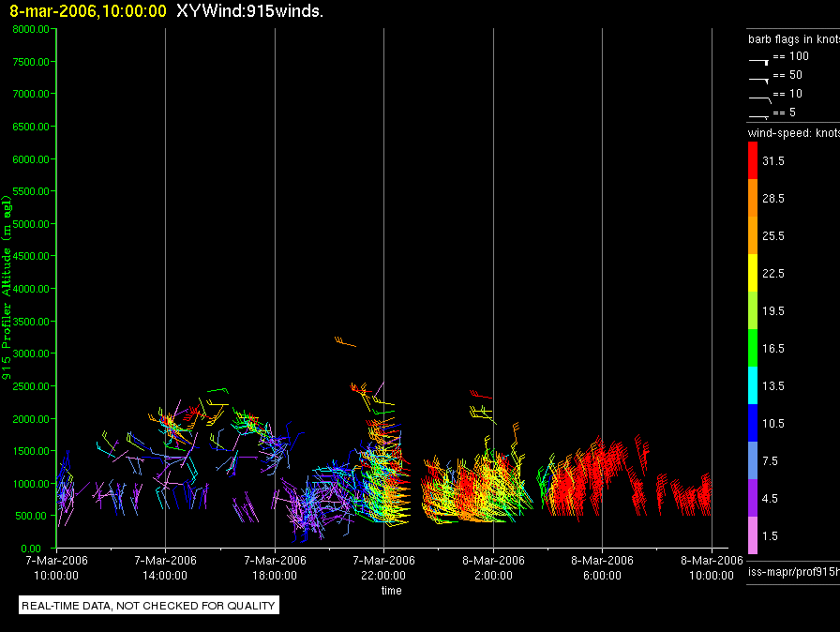Click the red barb near 2350 m after 2:00
This screenshot has width=840, height=632.
tap(481, 395)
